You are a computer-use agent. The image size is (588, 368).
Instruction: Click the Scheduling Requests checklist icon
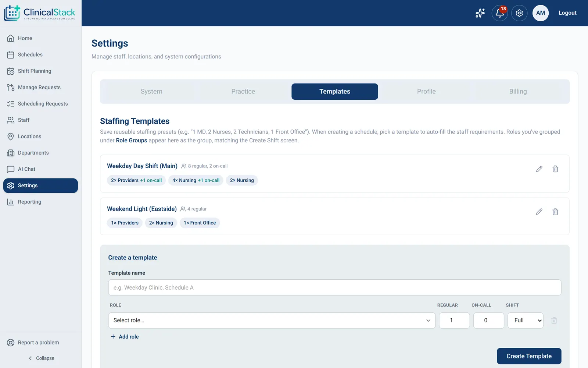click(x=11, y=104)
